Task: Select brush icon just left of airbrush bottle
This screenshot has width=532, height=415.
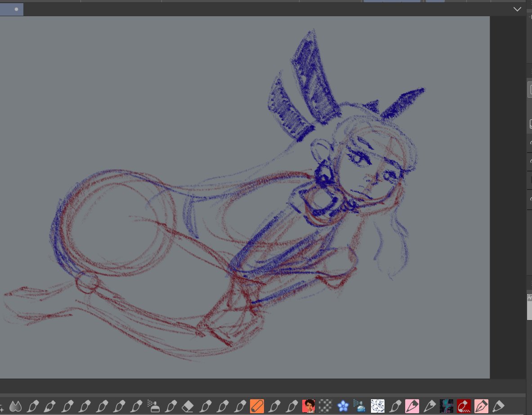Action: point(136,406)
